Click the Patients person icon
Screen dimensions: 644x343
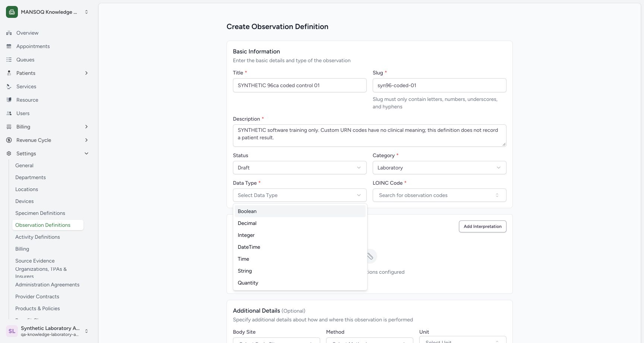coord(9,73)
